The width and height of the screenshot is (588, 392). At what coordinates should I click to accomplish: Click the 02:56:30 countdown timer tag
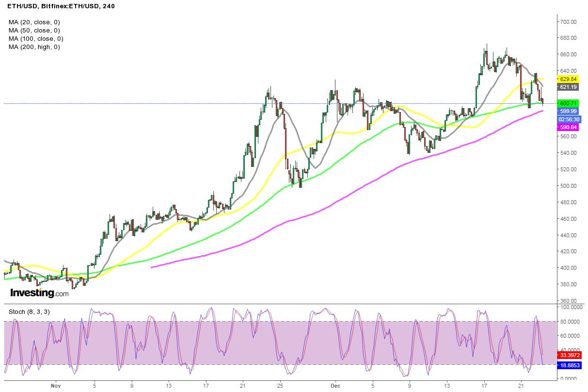pyautogui.click(x=568, y=119)
